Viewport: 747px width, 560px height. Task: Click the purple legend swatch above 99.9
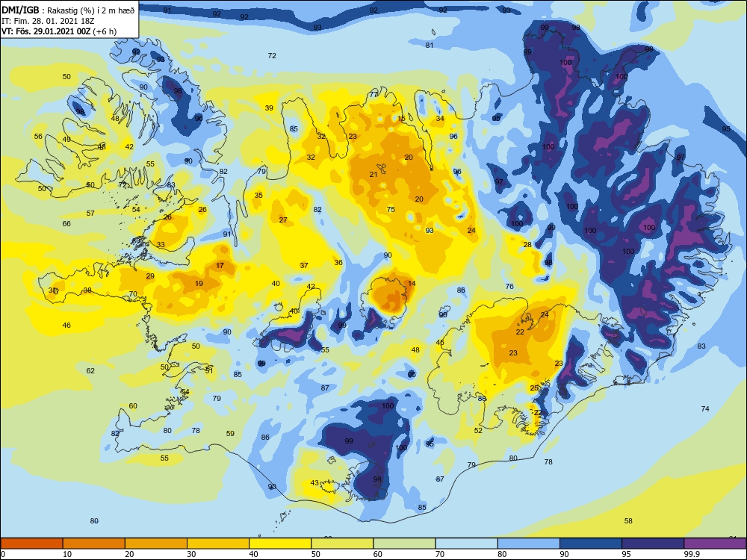pos(715,544)
